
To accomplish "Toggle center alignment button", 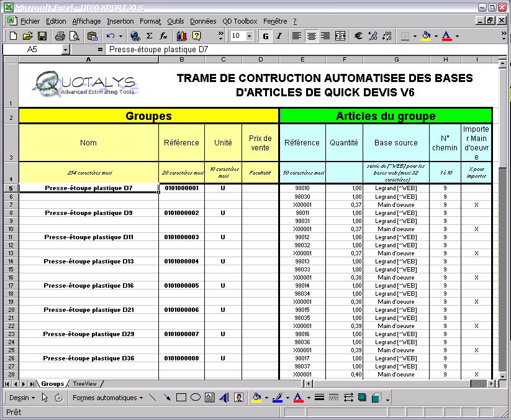I will (311, 36).
